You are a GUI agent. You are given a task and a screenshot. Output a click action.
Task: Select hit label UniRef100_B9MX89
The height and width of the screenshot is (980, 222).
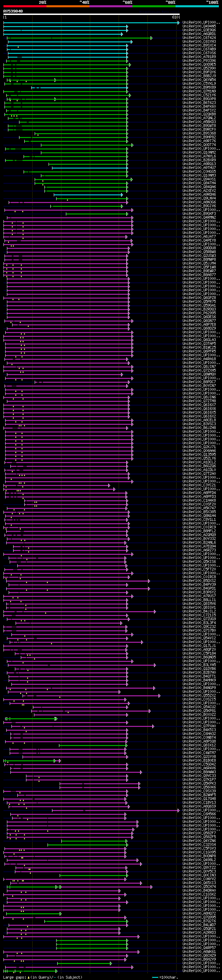(x=199, y=87)
